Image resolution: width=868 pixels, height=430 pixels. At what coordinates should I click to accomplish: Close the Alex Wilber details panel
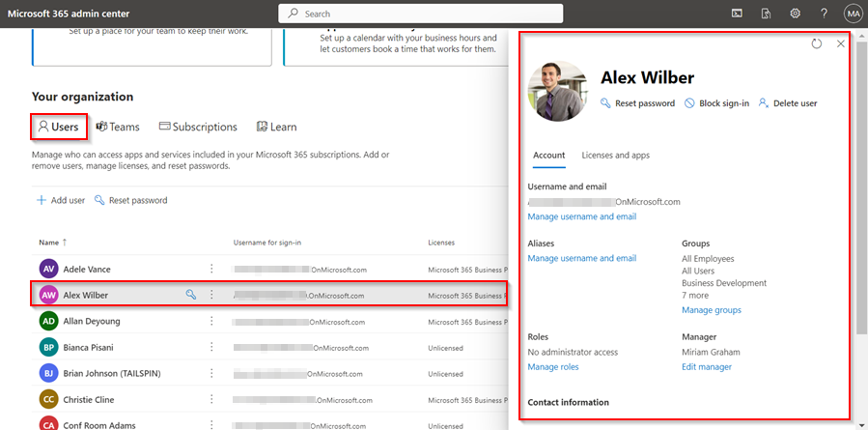841,43
